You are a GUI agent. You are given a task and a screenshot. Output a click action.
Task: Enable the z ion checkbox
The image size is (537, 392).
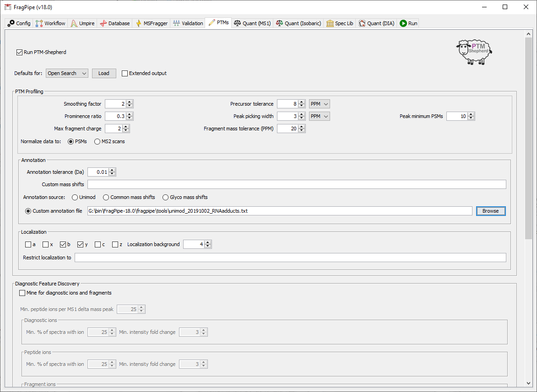(x=115, y=245)
